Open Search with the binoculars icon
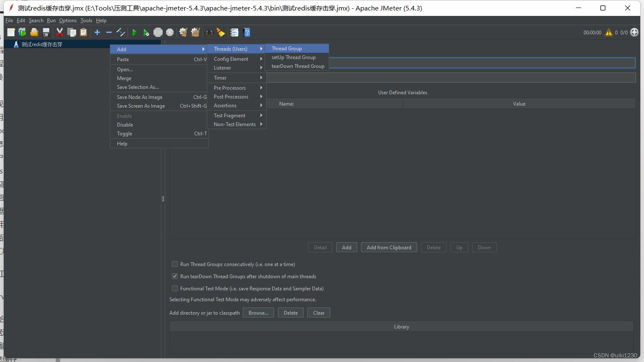 point(209,32)
